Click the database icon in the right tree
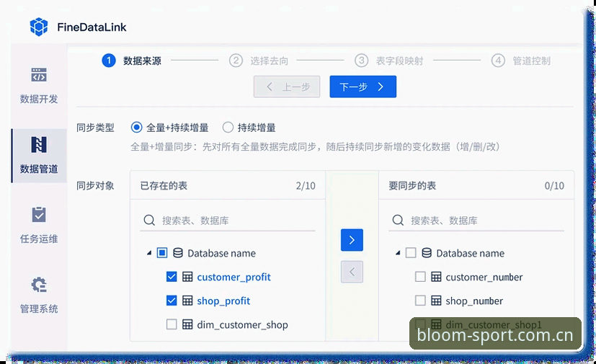The height and width of the screenshot is (364, 596). (x=427, y=253)
